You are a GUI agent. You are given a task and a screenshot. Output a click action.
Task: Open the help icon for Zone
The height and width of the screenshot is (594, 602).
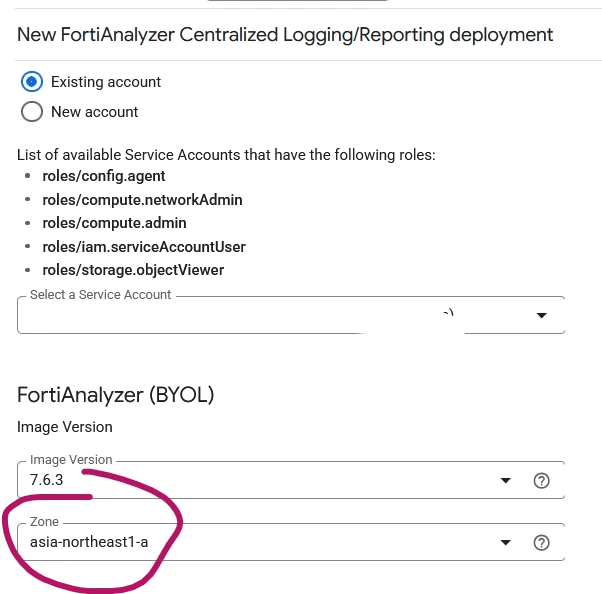pyautogui.click(x=541, y=542)
